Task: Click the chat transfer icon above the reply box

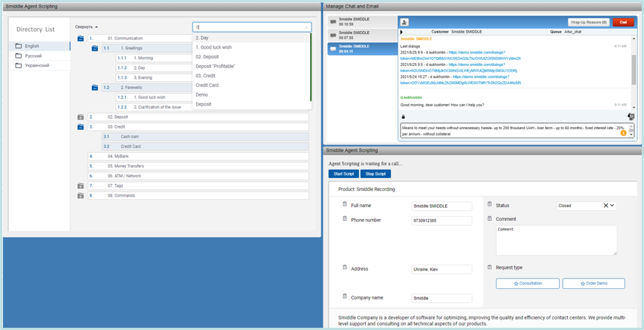Action: 631,117
